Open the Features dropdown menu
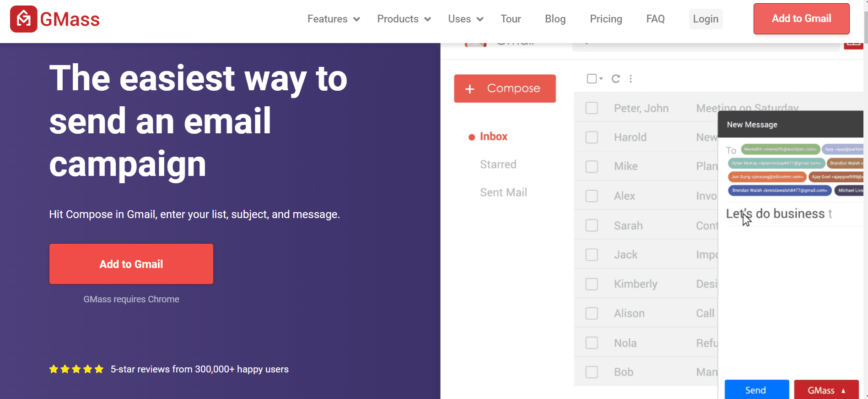The height and width of the screenshot is (399, 868). [x=334, y=19]
